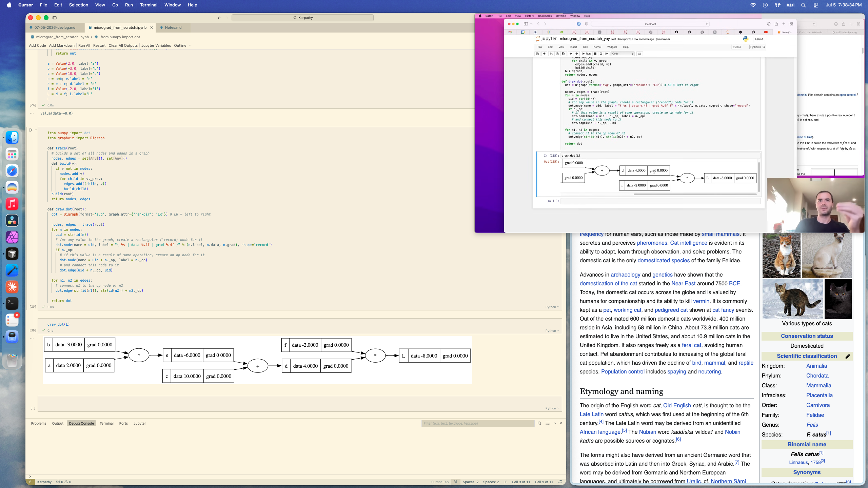Open the notifications bell in Cursor status bar
Viewport: 868px width, 488px height.
[x=560, y=482]
